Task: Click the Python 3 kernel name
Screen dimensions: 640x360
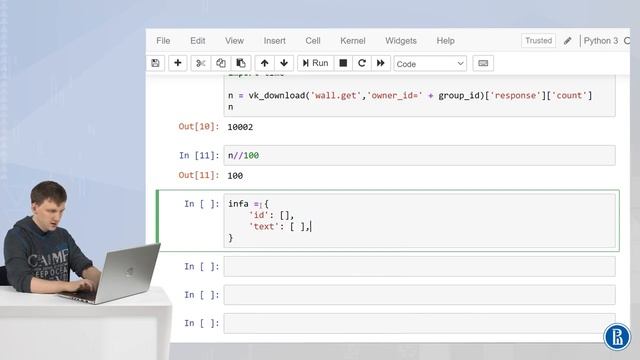Action: 601,41
